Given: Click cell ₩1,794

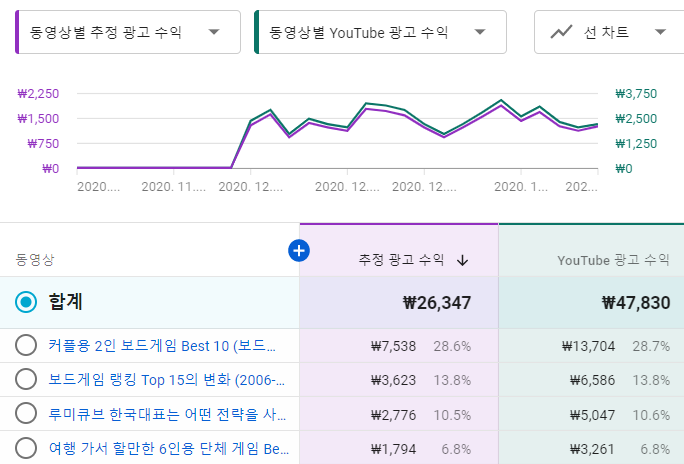Looking at the screenshot, I should click(393, 449).
